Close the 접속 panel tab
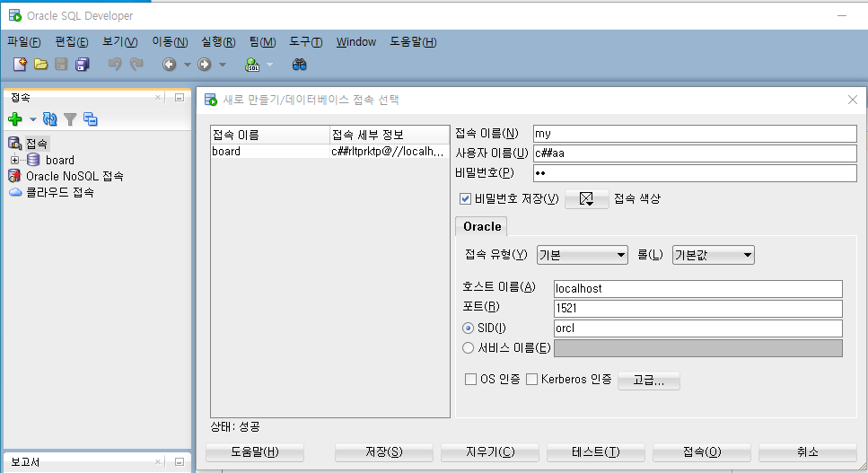868x473 pixels. [x=158, y=97]
